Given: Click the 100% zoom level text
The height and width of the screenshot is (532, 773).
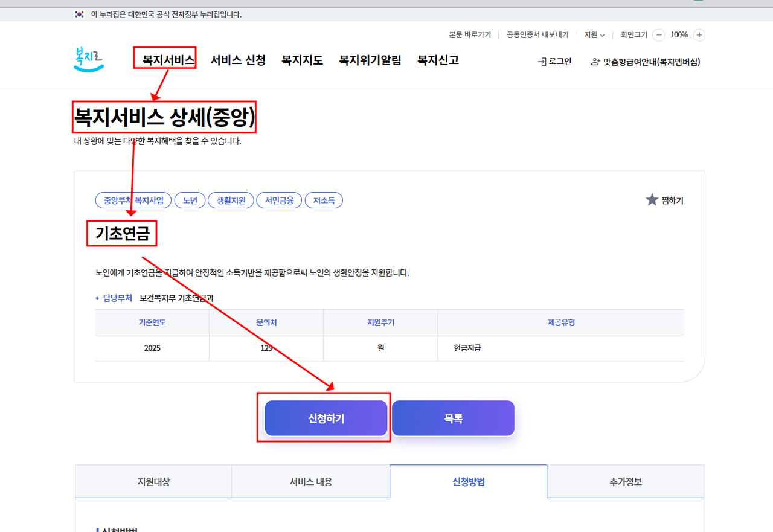Looking at the screenshot, I should (679, 35).
